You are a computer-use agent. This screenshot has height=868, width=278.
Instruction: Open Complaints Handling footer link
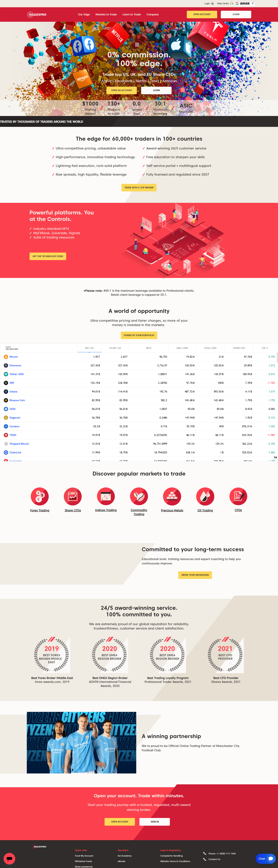click(x=171, y=856)
